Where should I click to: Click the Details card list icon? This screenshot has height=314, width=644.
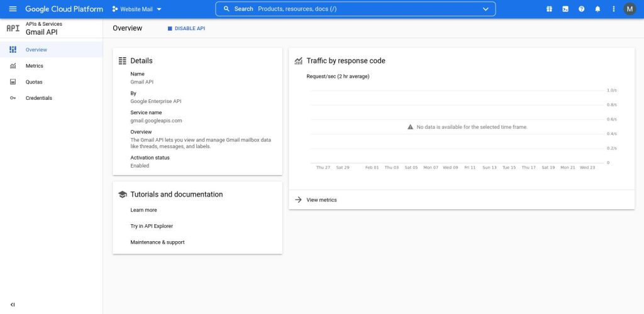pyautogui.click(x=123, y=61)
